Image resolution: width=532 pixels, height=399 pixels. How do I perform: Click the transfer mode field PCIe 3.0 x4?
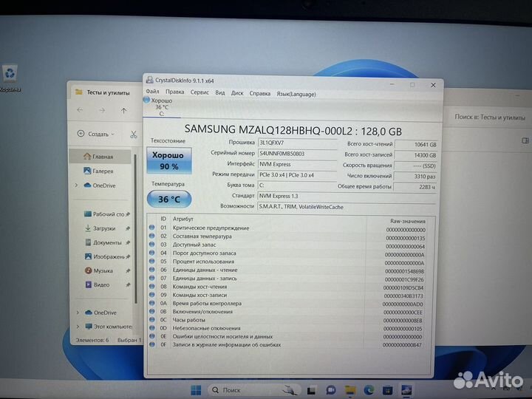point(297,175)
